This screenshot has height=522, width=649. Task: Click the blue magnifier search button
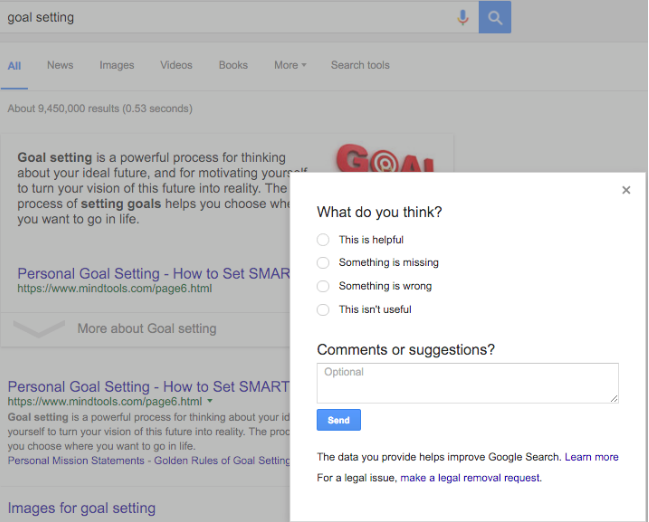(495, 17)
